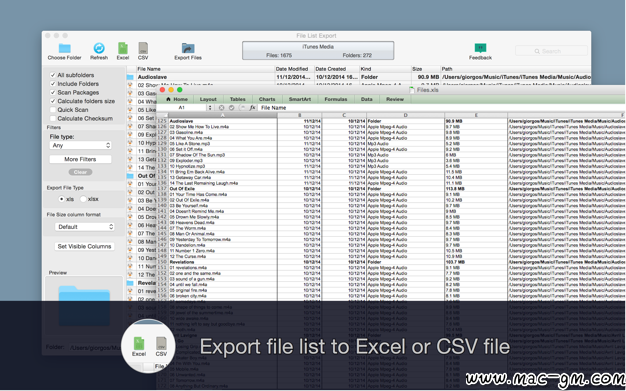Toggle the Calculate folders size checkbox

(53, 101)
